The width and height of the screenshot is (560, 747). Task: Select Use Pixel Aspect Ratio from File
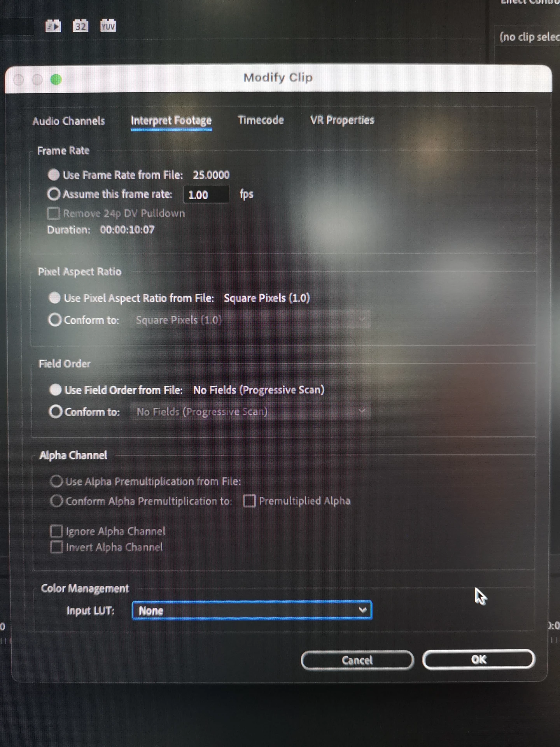54,298
